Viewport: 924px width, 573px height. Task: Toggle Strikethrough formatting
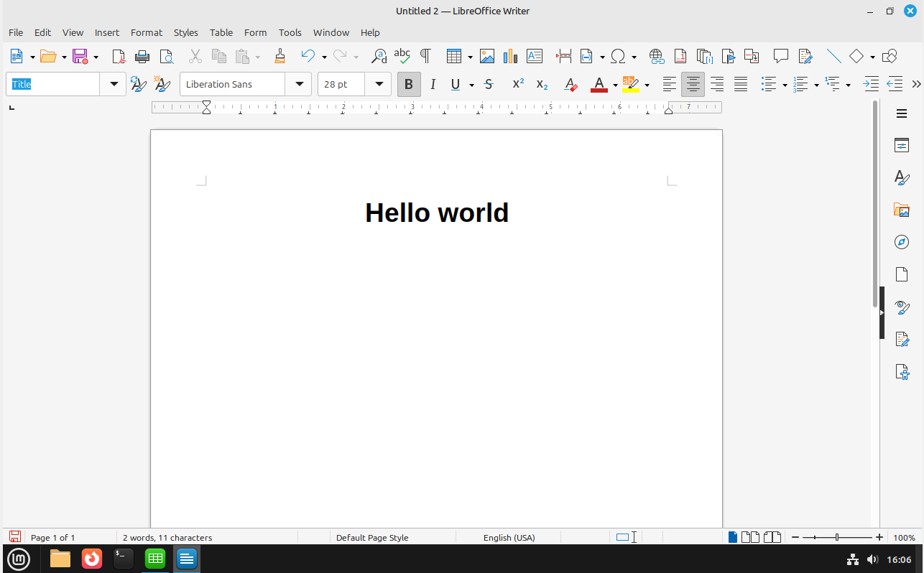pos(489,84)
